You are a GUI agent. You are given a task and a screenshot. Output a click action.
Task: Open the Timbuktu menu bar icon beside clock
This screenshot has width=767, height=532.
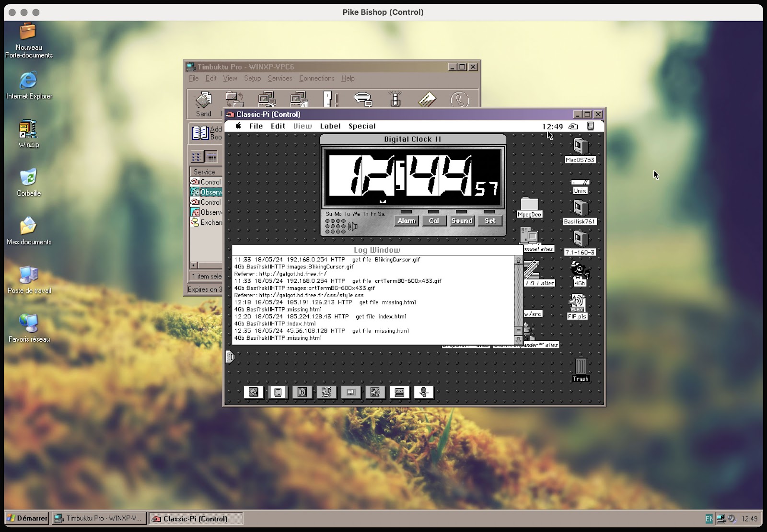click(x=573, y=127)
